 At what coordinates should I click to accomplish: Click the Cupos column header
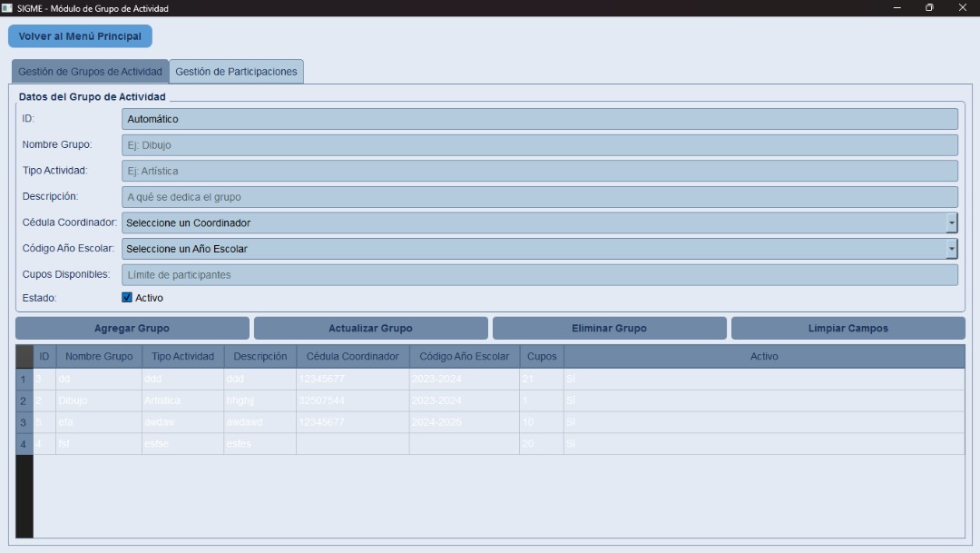pos(542,356)
